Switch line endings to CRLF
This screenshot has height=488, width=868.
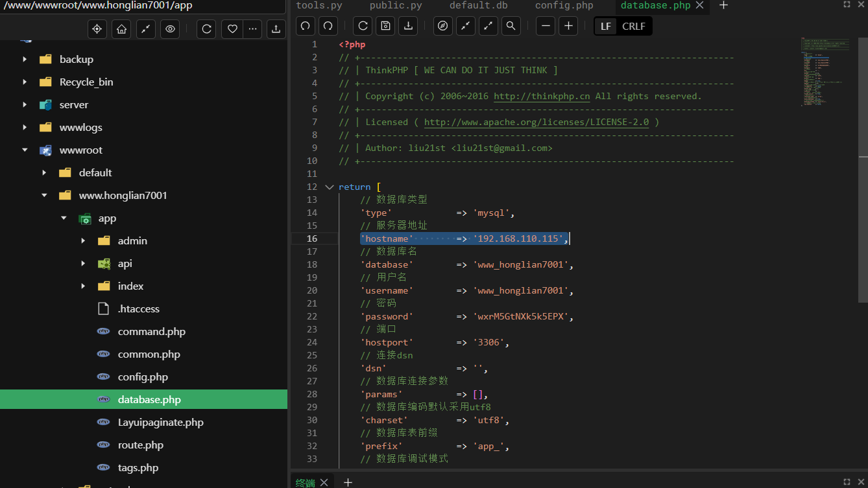(x=634, y=27)
